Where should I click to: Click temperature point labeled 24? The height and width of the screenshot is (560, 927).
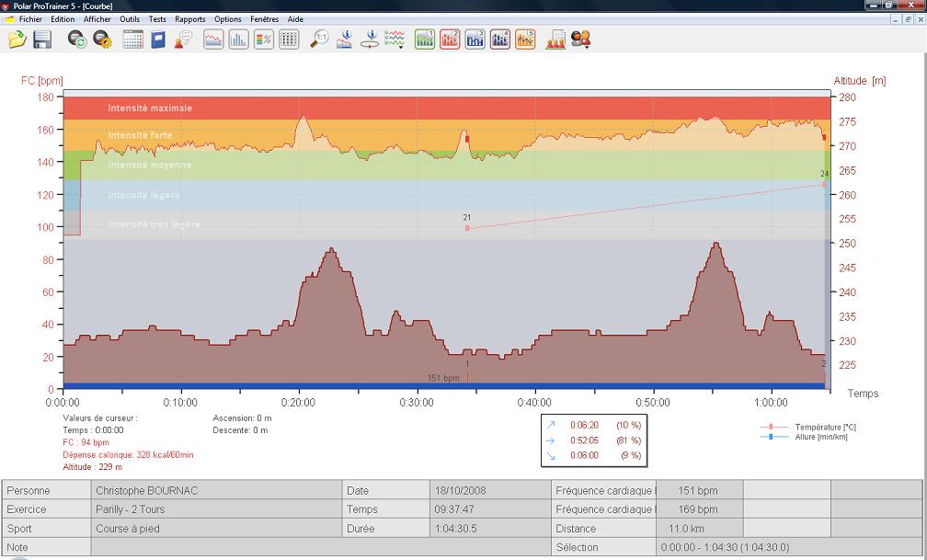[x=824, y=185]
